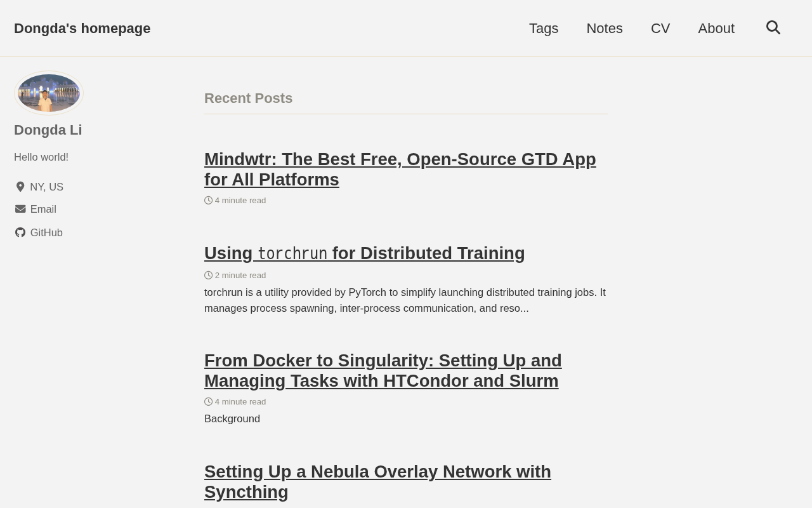Click the Dongda Li avatar photo

tap(49, 93)
